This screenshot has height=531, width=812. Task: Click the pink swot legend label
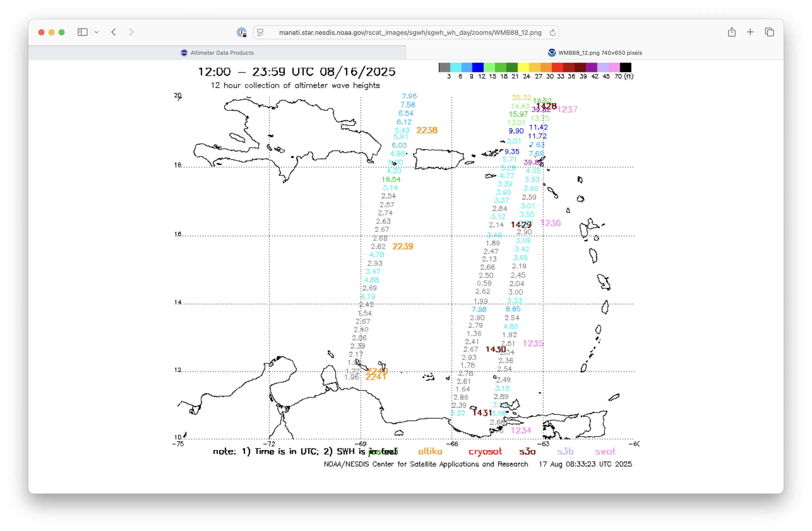pos(605,452)
